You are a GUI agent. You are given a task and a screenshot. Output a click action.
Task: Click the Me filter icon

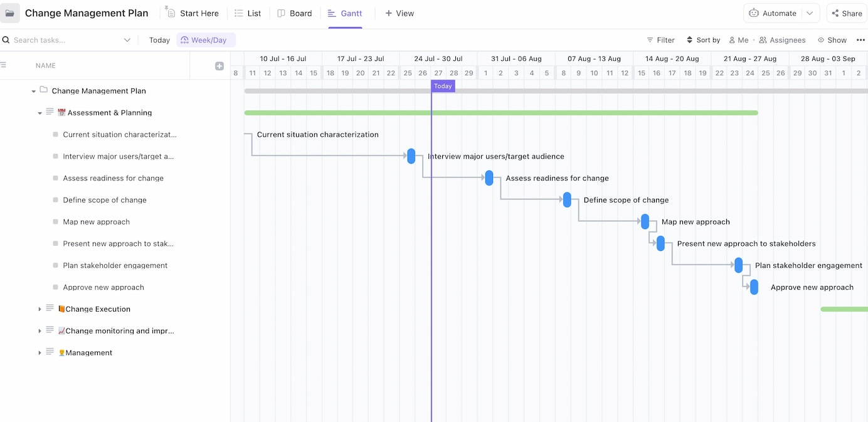[x=732, y=40]
